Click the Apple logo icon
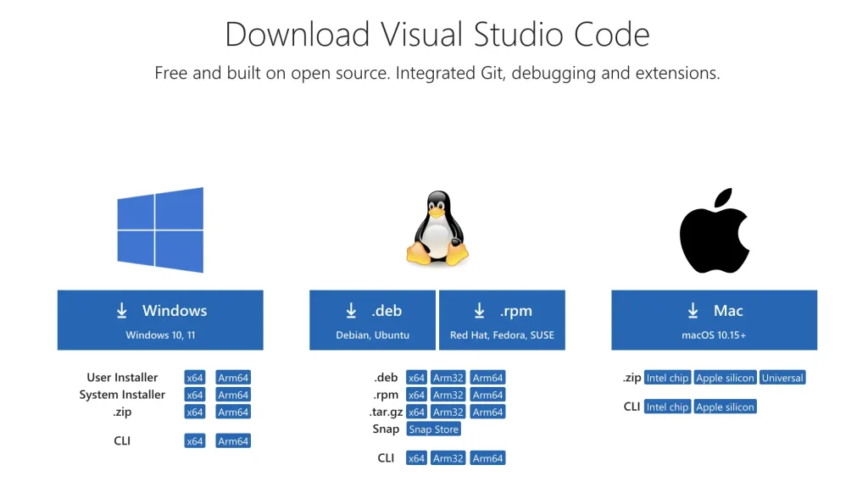The height and width of the screenshot is (498, 868). pos(714,230)
